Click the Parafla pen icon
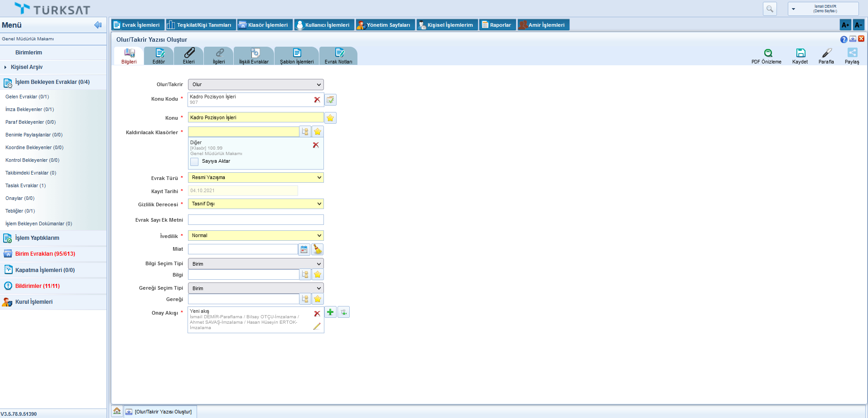The height and width of the screenshot is (418, 868). point(826,53)
